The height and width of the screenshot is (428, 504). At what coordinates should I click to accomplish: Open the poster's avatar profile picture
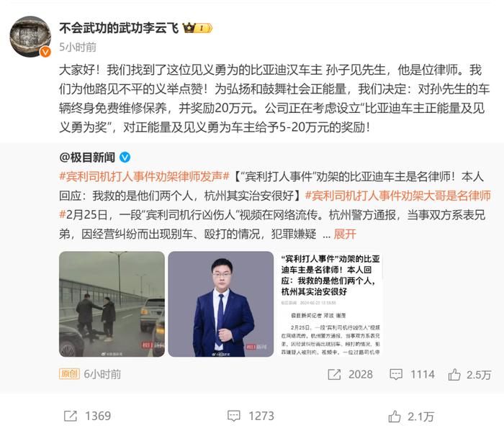tap(30, 36)
